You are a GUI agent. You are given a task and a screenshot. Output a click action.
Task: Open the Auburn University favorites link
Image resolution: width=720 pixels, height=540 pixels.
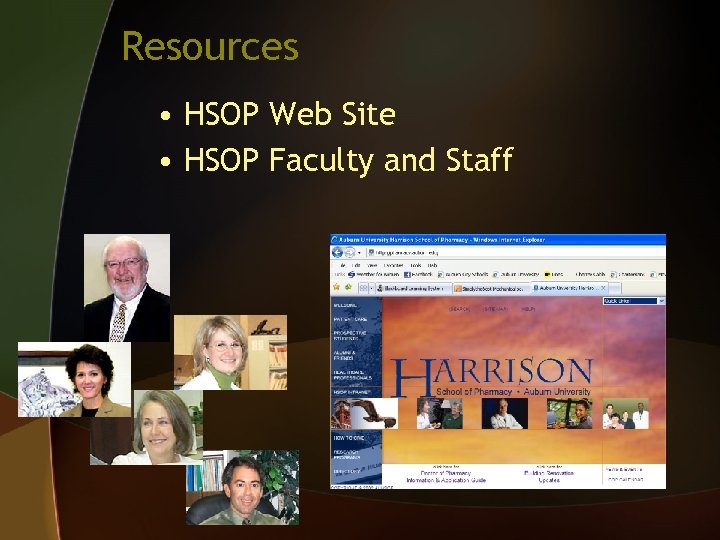[x=516, y=275]
